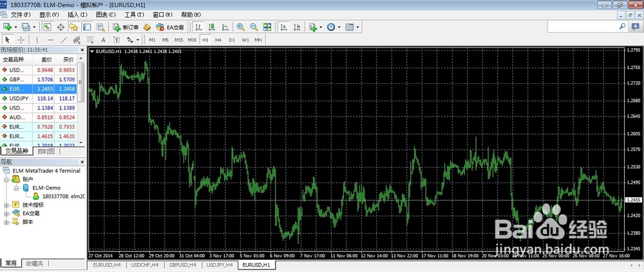This screenshot has width=644, height=272.
Task: Select the Fibonacci Retracement tool
Action: 90,40
